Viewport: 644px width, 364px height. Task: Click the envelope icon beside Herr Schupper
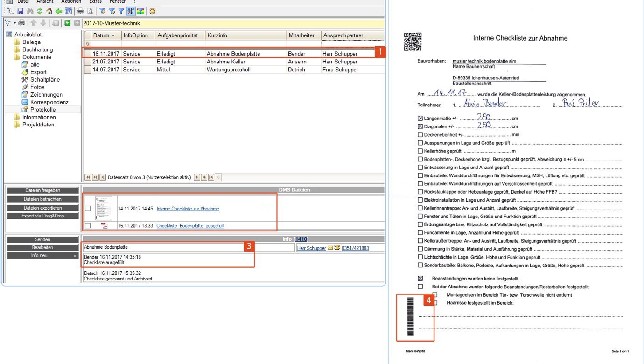[330, 248]
